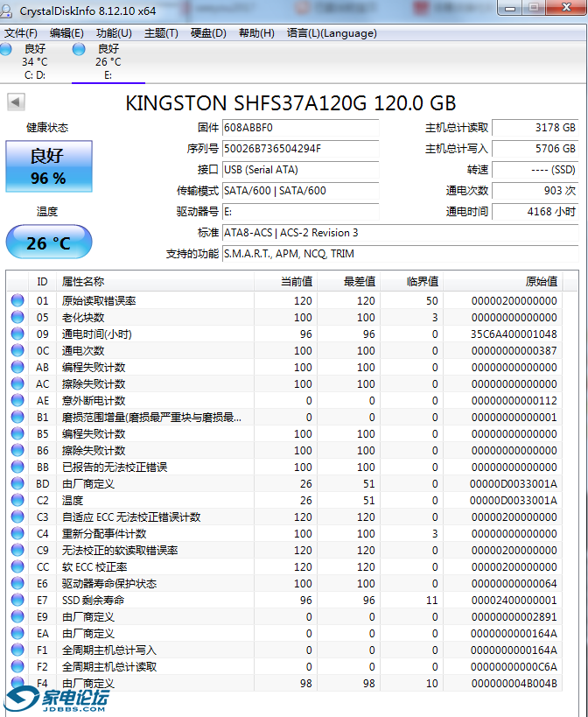
Task: Click status icon for row AE 意外断电计数
Action: coord(17,400)
